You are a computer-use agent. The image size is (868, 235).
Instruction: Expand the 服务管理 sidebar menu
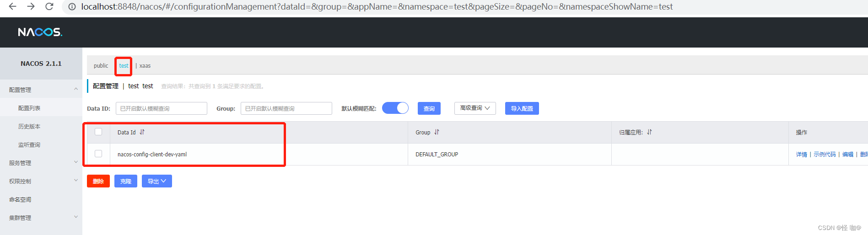[x=41, y=163]
